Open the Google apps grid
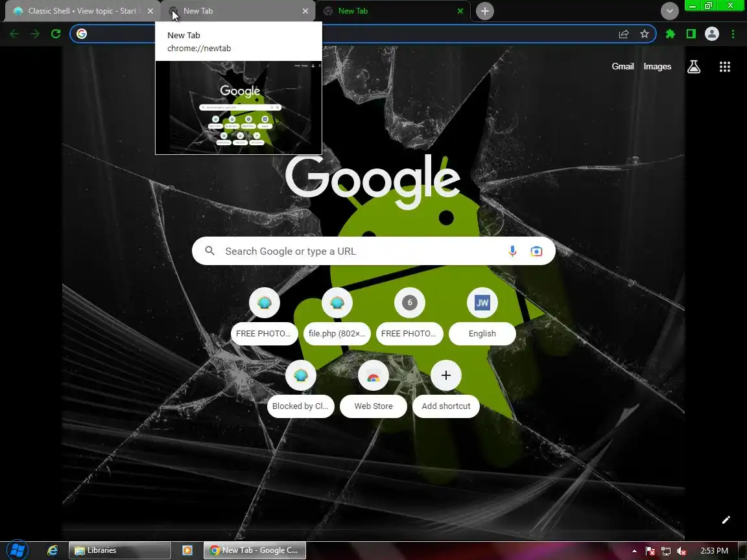Image resolution: width=747 pixels, height=560 pixels. 724,67
